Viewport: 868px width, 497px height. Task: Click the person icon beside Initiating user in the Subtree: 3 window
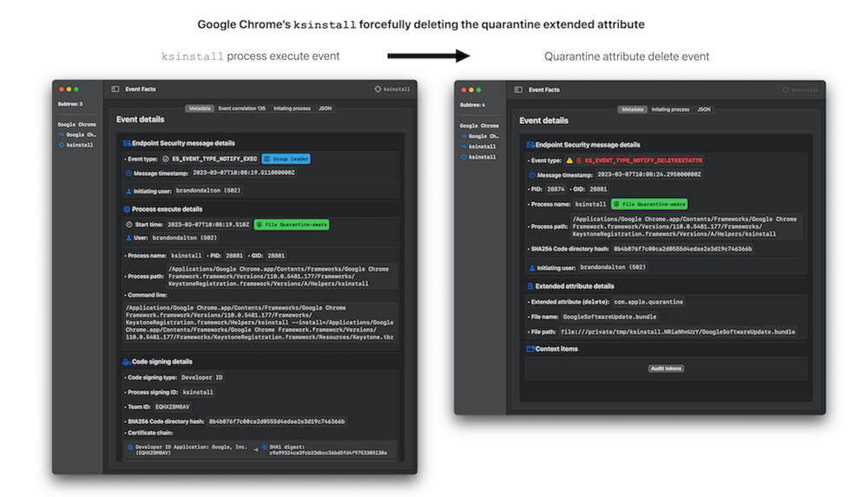coord(128,191)
